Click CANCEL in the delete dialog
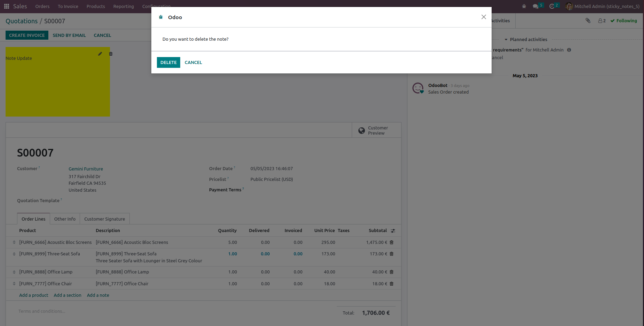The width and height of the screenshot is (644, 326). [193, 63]
